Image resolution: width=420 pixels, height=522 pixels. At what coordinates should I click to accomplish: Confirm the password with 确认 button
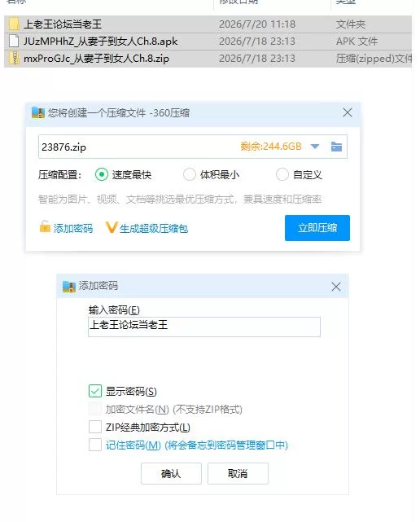171,473
